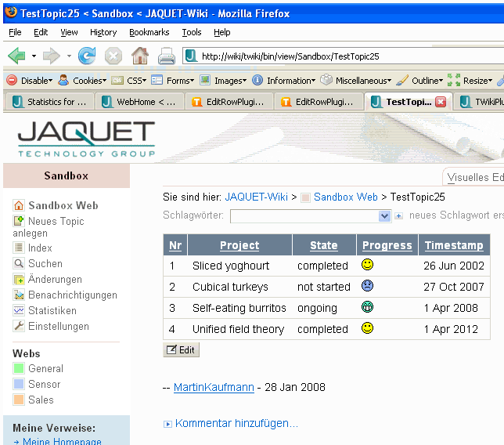Screen dimensions: 504x445
Task: Open the Images dropdown menu
Action: click(223, 81)
